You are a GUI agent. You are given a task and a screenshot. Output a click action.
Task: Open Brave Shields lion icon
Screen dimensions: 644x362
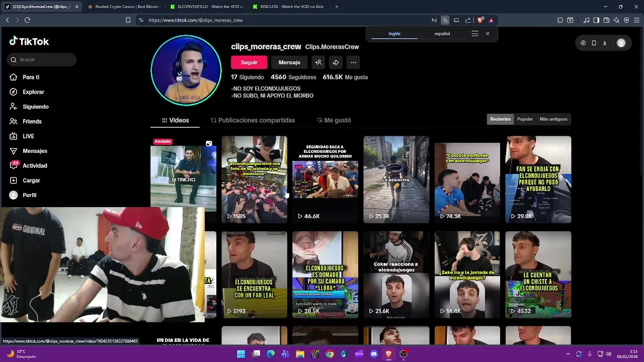(x=480, y=20)
